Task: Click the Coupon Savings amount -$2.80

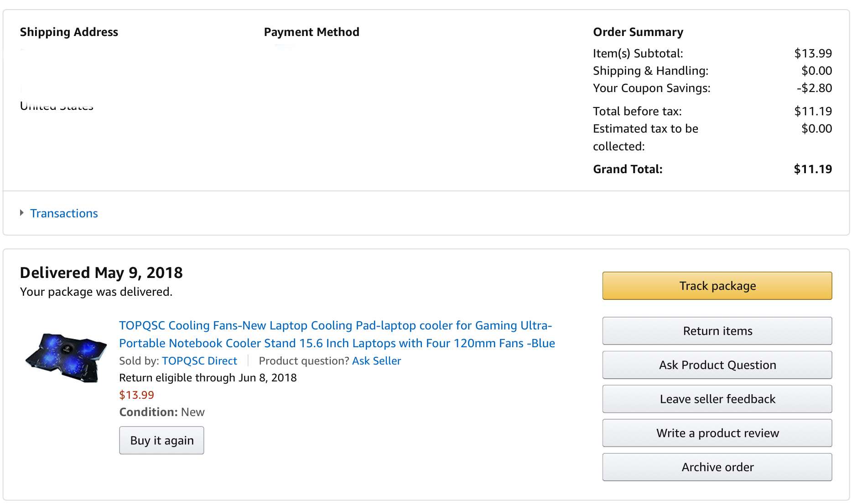Action: [814, 88]
